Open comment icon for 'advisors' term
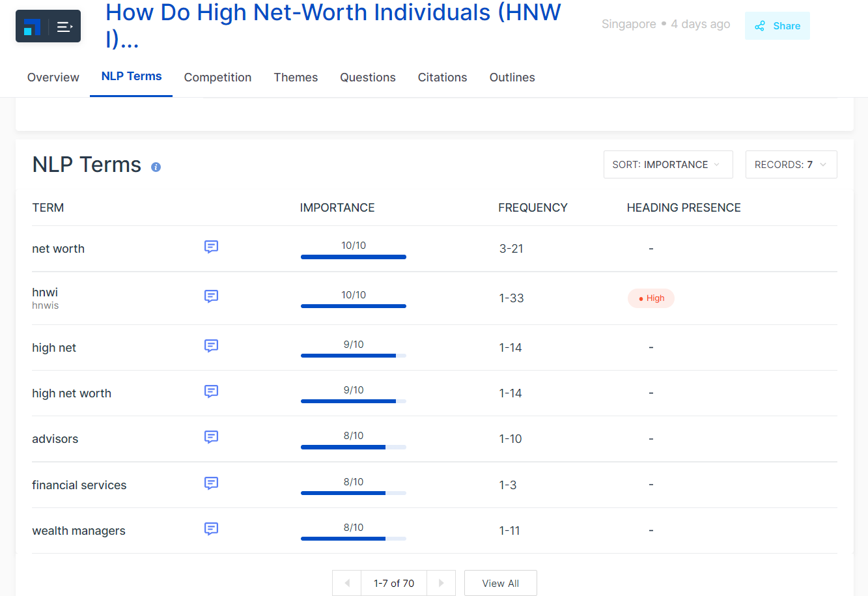The width and height of the screenshot is (868, 596). click(211, 437)
